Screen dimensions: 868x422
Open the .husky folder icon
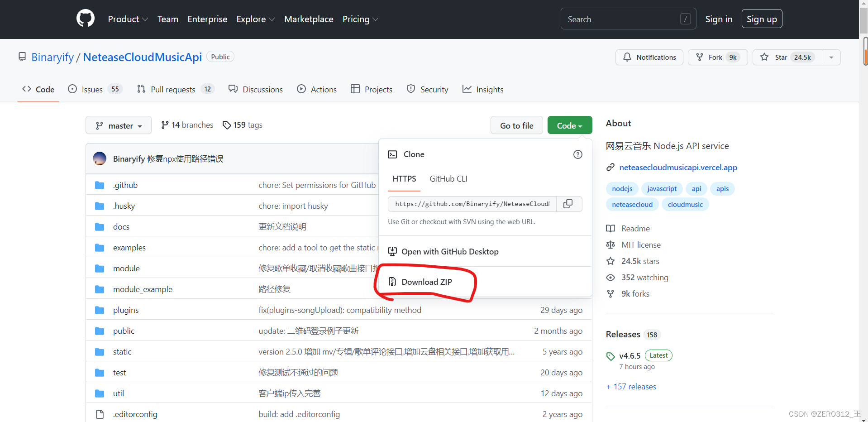100,206
